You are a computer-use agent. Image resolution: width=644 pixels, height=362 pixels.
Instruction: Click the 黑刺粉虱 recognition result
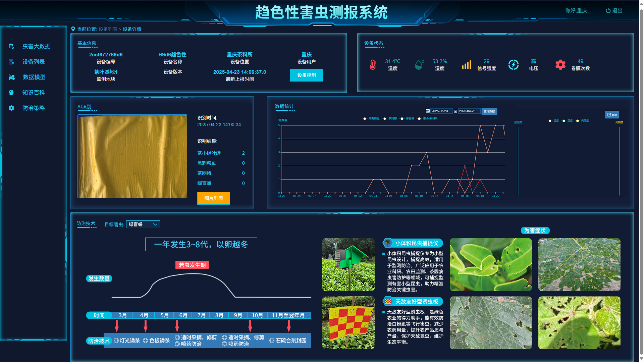[x=207, y=163]
